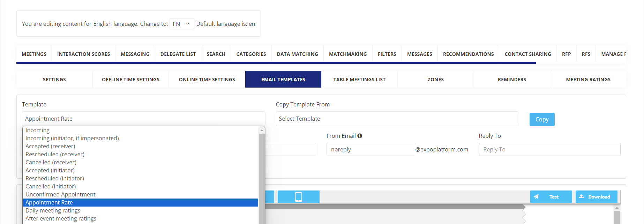Screen dimensions: 644x224
Task: Click the Download arrow icon
Action: pos(581,196)
